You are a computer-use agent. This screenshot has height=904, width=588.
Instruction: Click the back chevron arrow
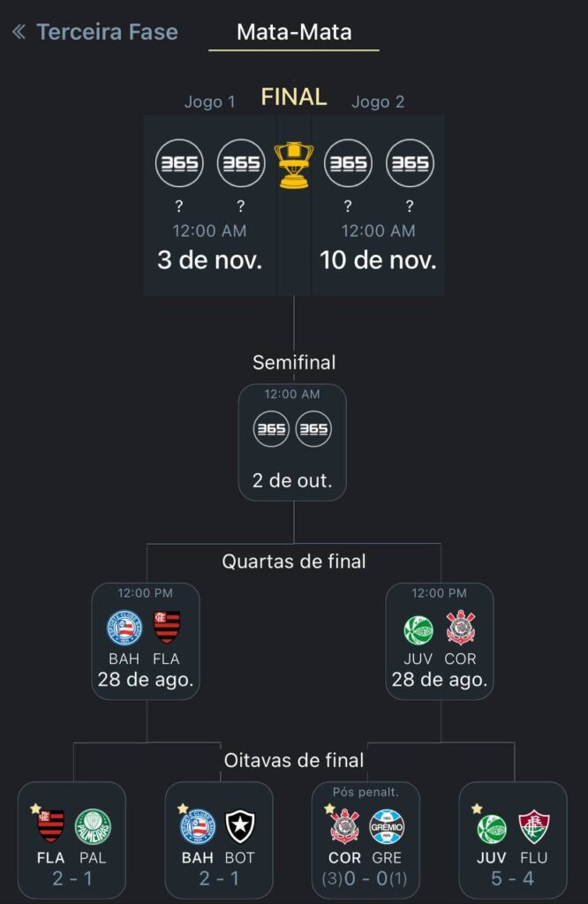click(x=19, y=33)
